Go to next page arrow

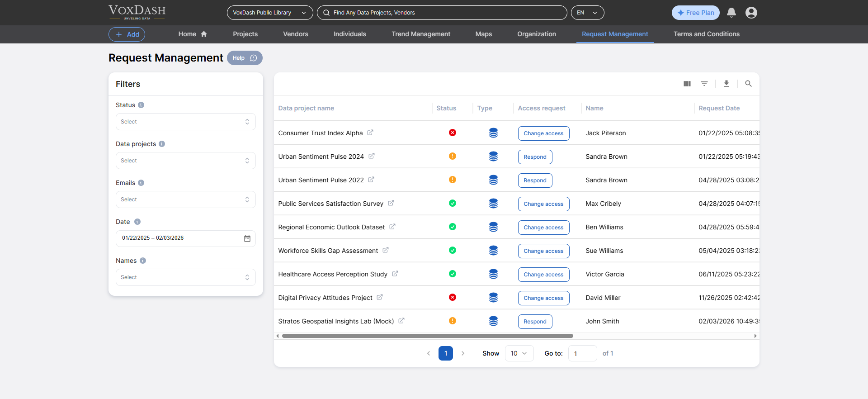(463, 353)
